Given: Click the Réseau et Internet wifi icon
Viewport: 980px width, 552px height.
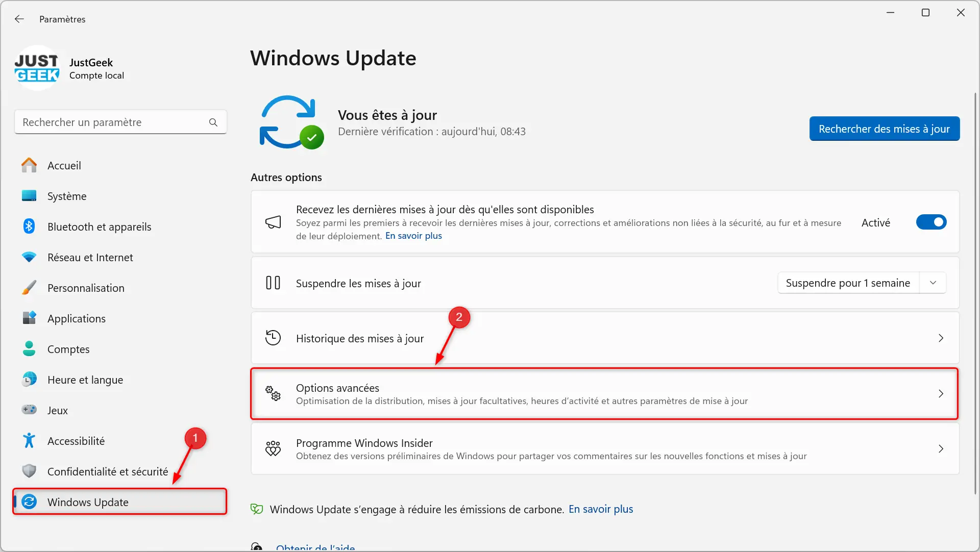Looking at the screenshot, I should [x=29, y=257].
